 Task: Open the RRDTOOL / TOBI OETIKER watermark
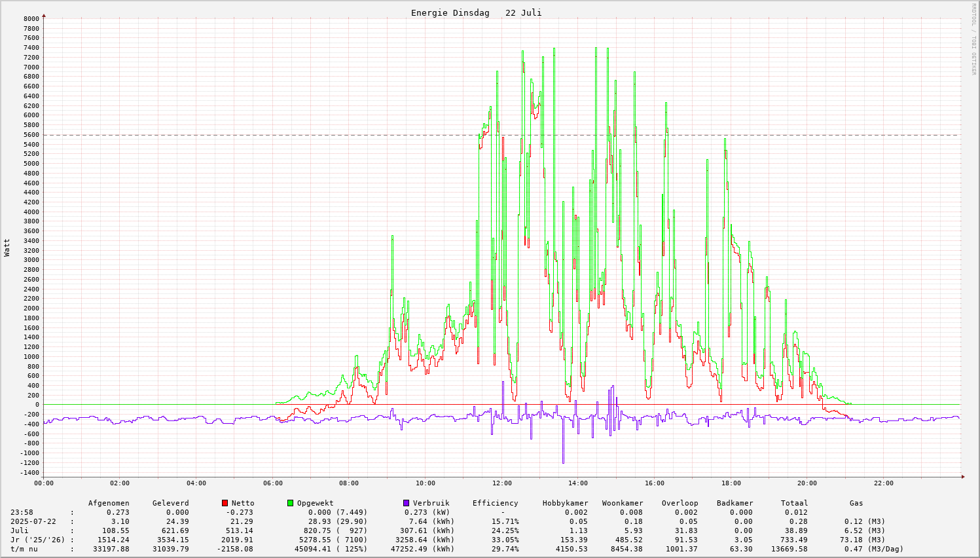(x=973, y=38)
